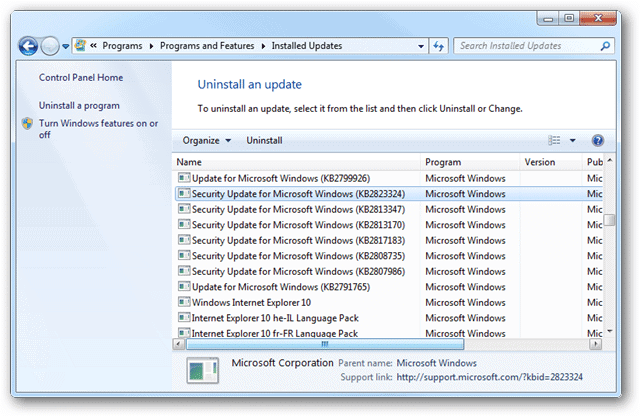Viewport: 640px width, 416px height.
Task: Open the Organize menu
Action: point(207,140)
